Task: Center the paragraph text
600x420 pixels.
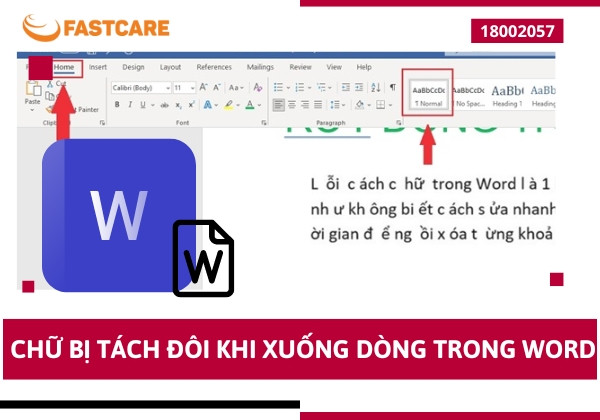Action: click(x=292, y=105)
